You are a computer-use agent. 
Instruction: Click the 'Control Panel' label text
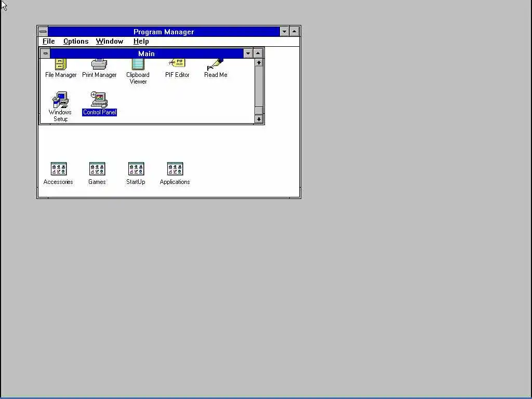pos(99,112)
